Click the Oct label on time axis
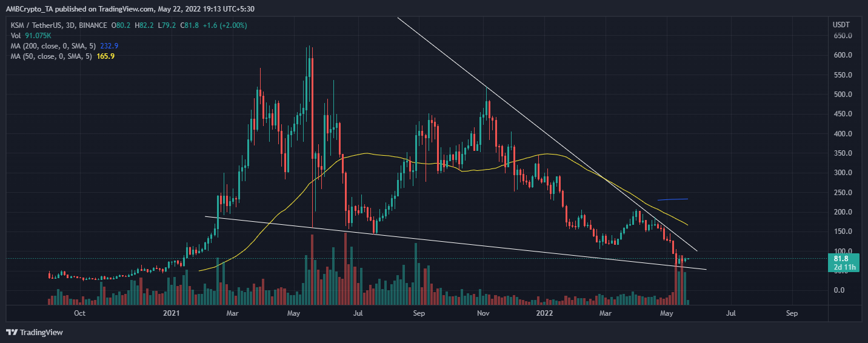Viewport: 868px width, 343px height. [79, 313]
